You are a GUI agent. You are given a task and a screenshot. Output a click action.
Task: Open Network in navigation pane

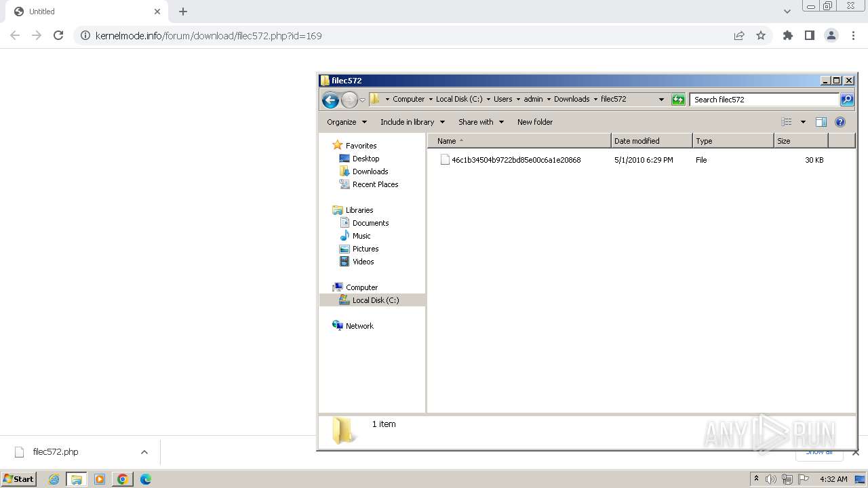point(359,326)
